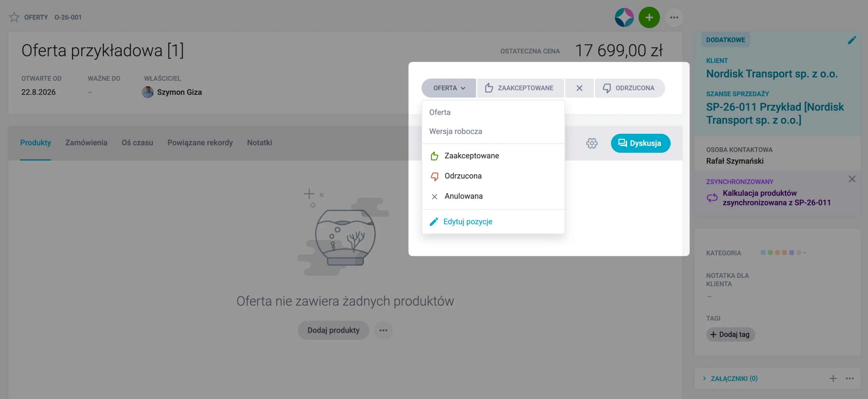Click the cancel X status button
This screenshot has width=868, height=399.
[x=579, y=88]
